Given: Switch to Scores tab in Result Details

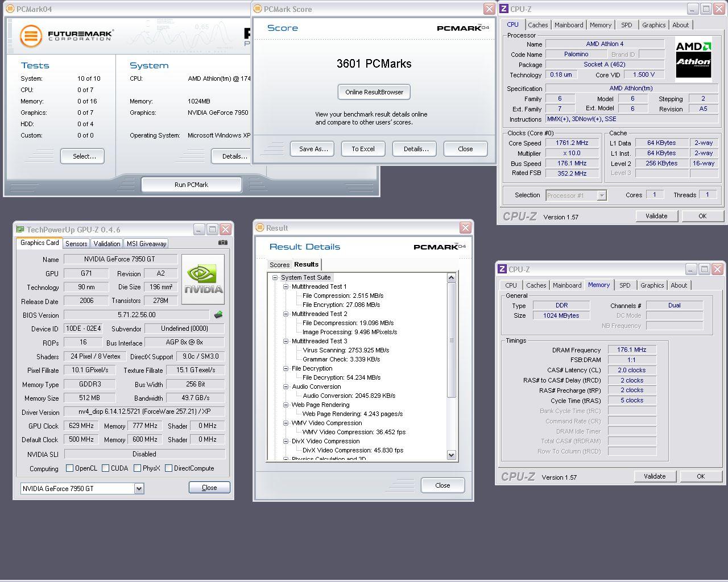Looking at the screenshot, I should (279, 265).
